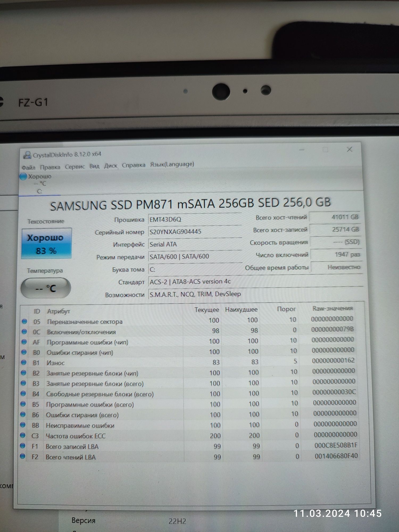Click the temperature -- °C button
This screenshot has width=399, height=532.
click(46, 288)
